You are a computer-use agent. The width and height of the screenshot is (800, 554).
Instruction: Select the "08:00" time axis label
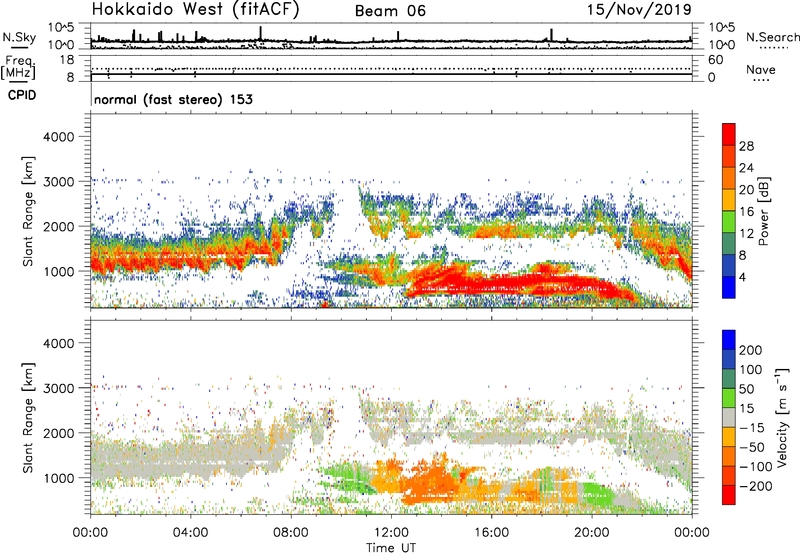pyautogui.click(x=291, y=533)
